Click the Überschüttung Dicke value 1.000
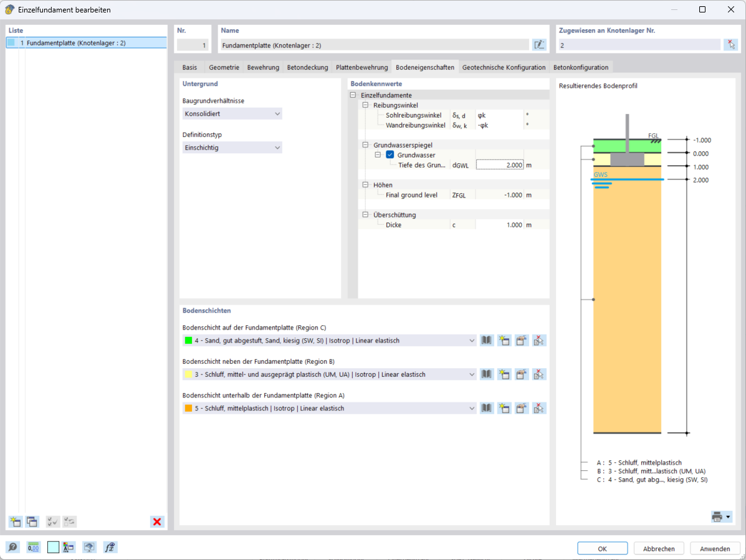Viewport: 746px width, 560px height. point(500,225)
